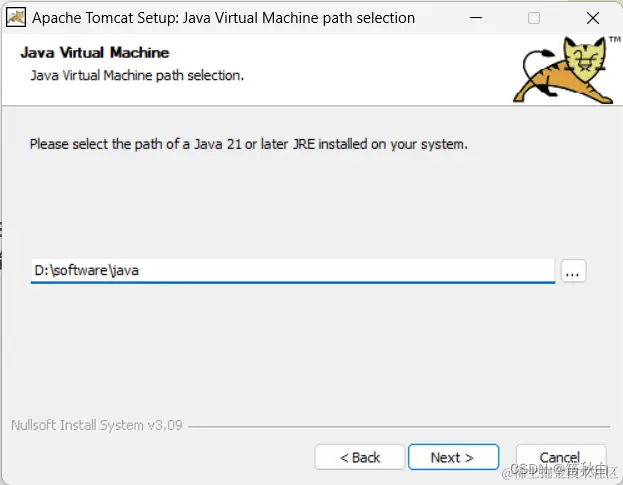Click the 'Java Virtual Machine' heading
The height and width of the screenshot is (485, 623).
[x=95, y=52]
